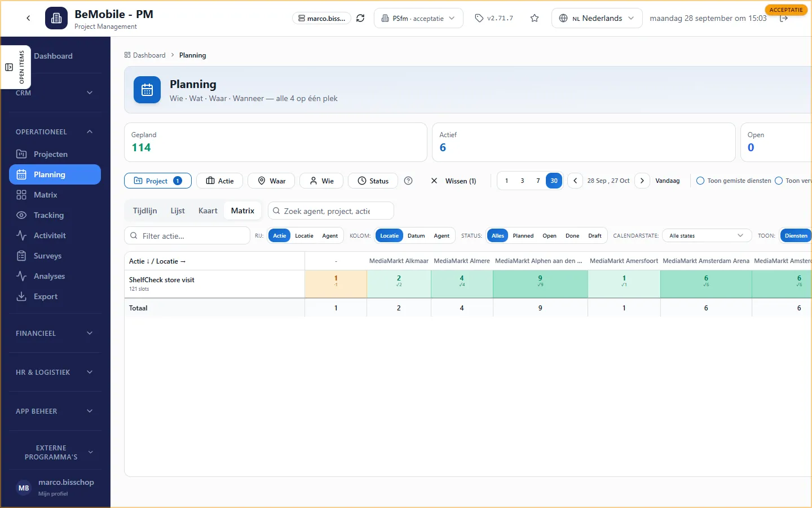Toggle 'Toon gemiste diensten' option
Image resolution: width=812 pixels, height=508 pixels.
tap(734, 181)
